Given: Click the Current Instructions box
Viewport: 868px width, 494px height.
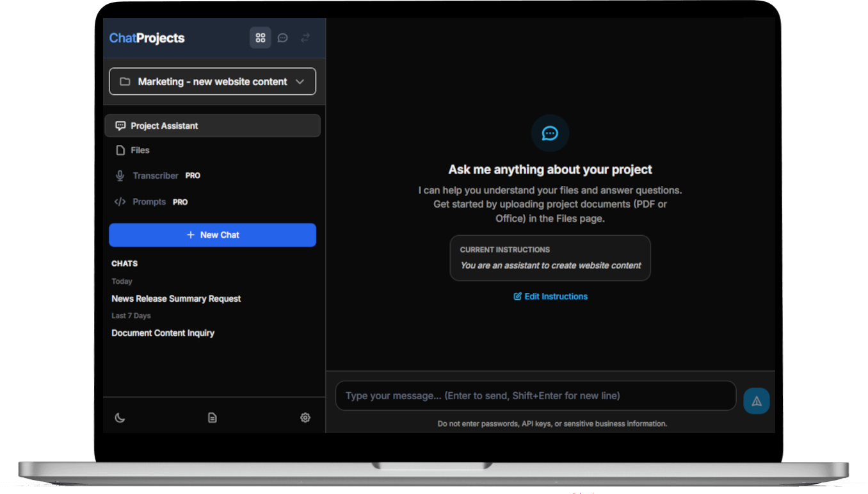Looking at the screenshot, I should [x=550, y=258].
